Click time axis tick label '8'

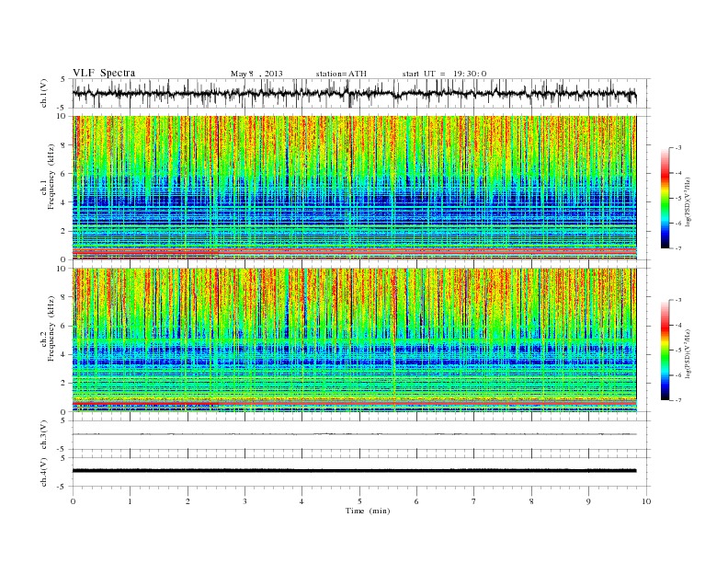pyautogui.click(x=531, y=501)
